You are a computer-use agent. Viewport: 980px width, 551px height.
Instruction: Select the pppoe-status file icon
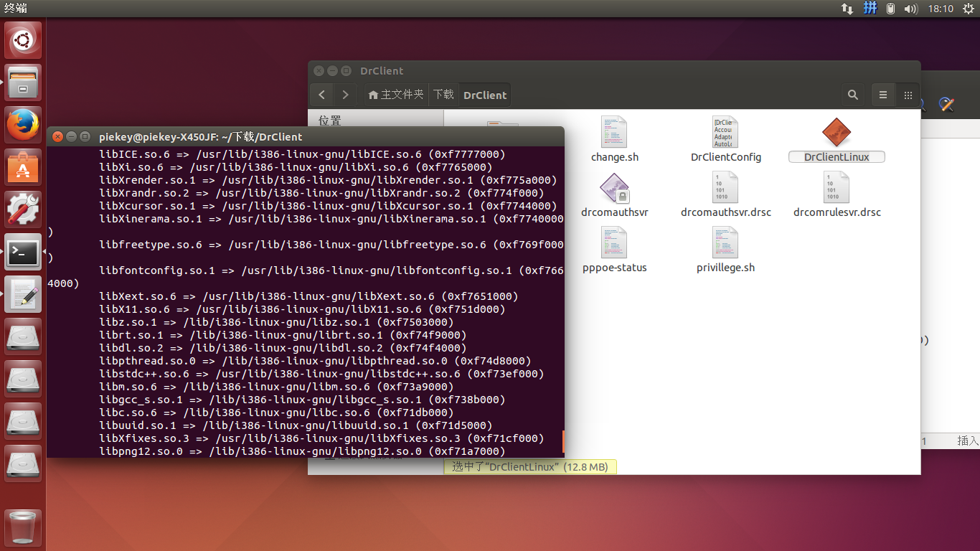(x=614, y=244)
